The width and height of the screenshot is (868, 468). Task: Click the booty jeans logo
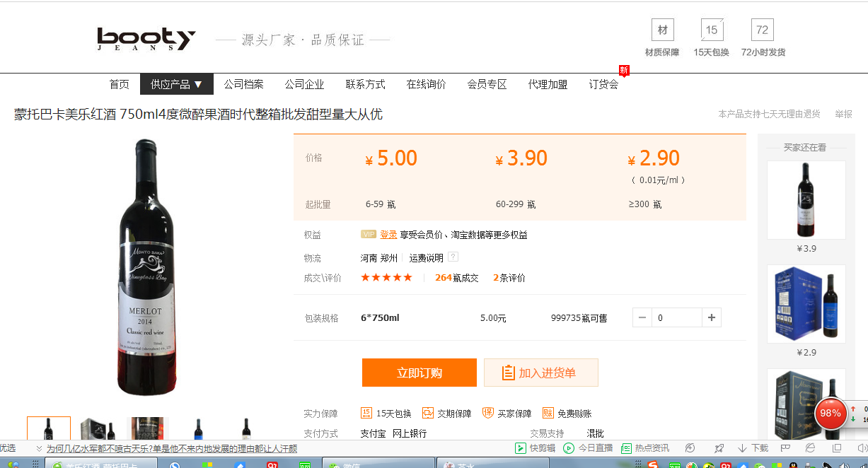pyautogui.click(x=146, y=39)
